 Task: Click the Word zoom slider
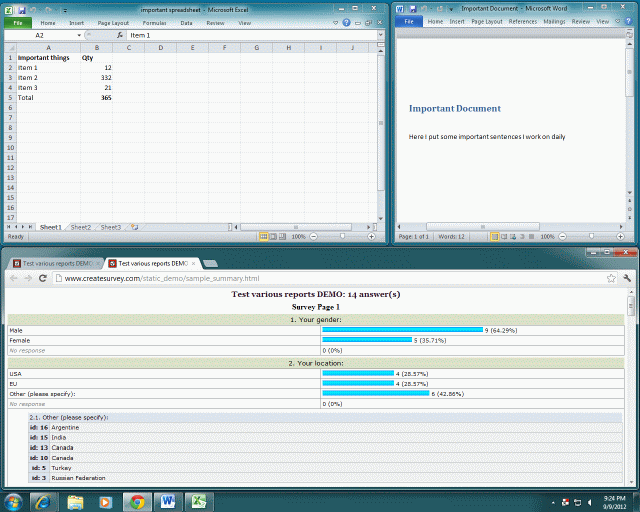590,237
